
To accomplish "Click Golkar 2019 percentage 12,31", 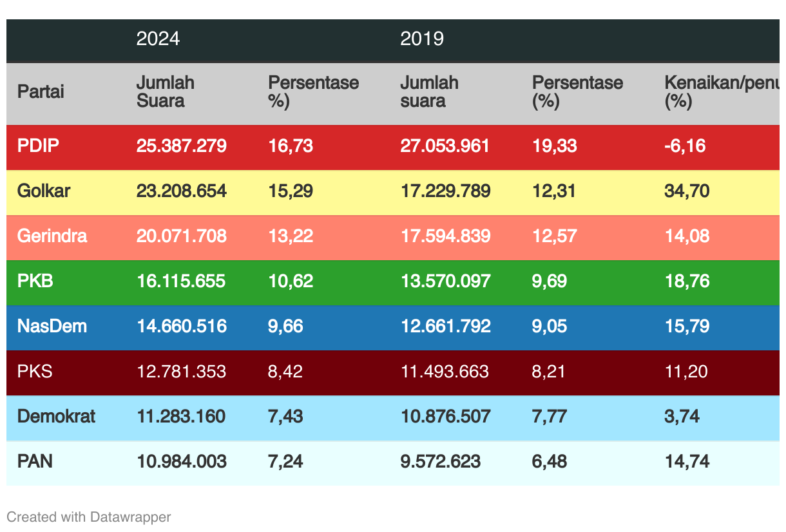I will 554,191.
